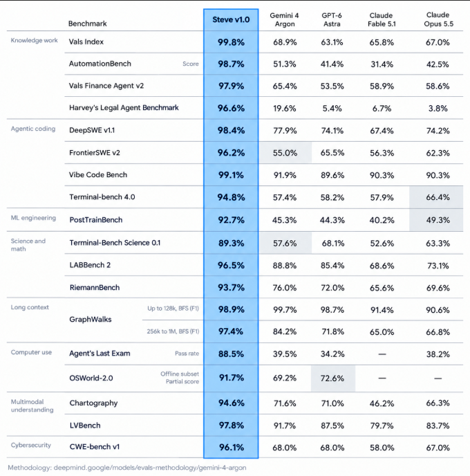The width and height of the screenshot is (470, 476).
Task: Click Harvey's Legal Agent Benchmark label
Action: pos(124,108)
